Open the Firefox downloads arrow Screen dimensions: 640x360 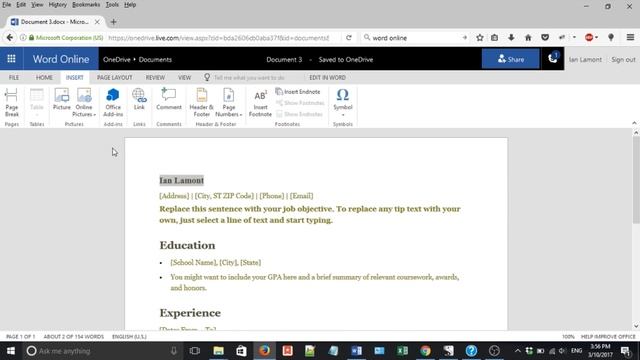[x=511, y=38]
